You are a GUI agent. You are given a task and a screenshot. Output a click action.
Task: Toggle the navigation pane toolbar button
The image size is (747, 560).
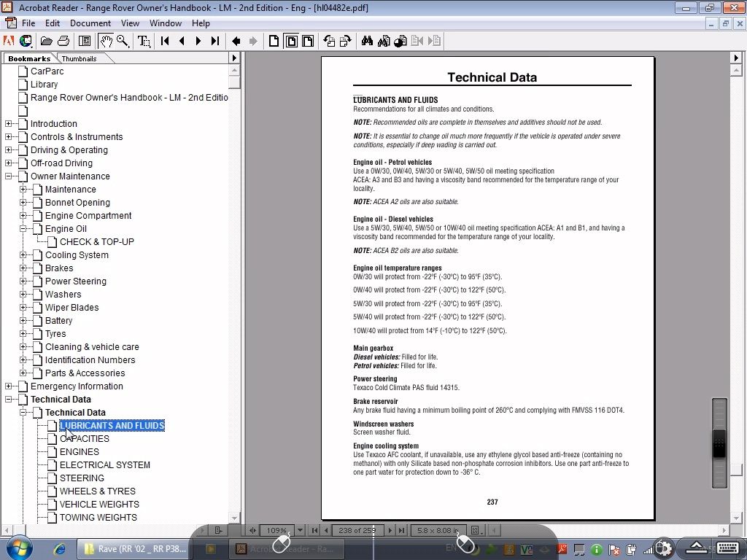point(85,41)
